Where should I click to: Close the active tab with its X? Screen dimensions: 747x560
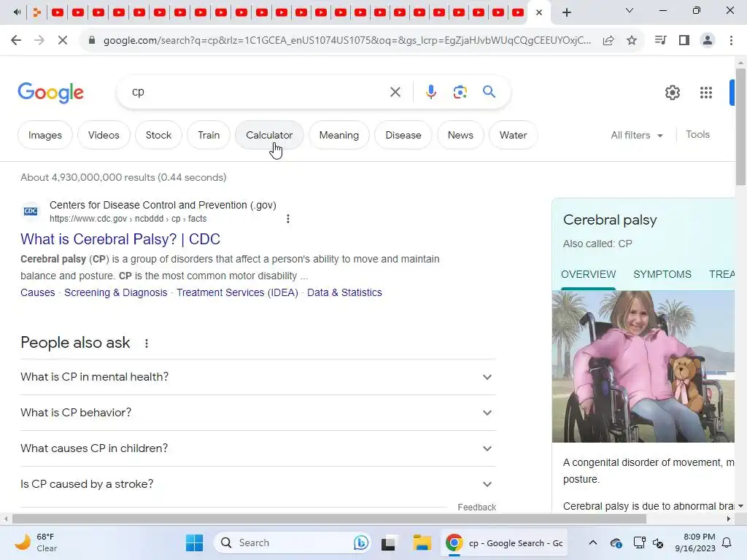(x=539, y=12)
